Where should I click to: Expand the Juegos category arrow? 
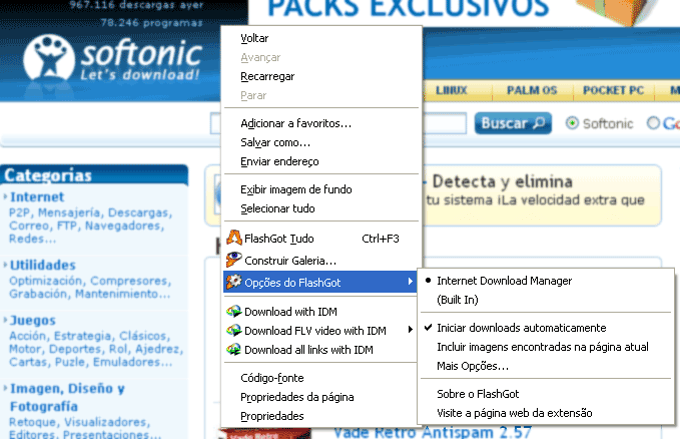pos(5,320)
